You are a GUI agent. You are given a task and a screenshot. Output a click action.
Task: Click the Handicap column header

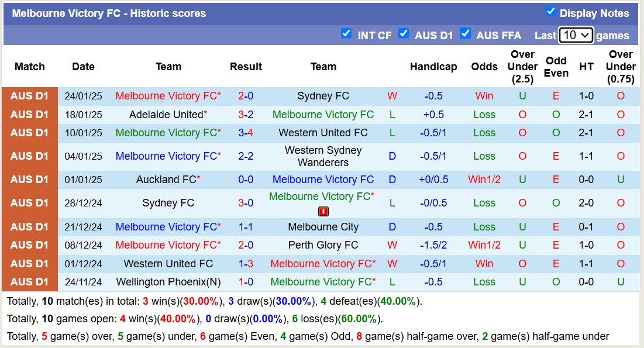pos(433,67)
